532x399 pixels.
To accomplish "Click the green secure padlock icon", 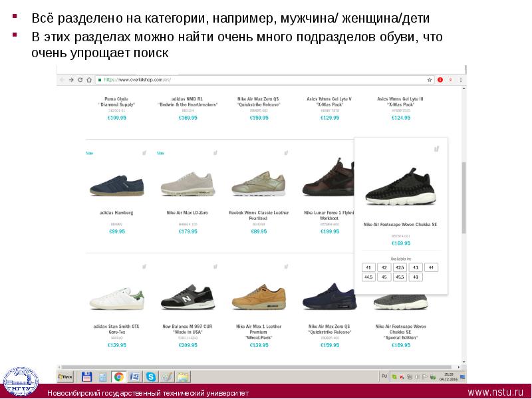I will click(100, 80).
